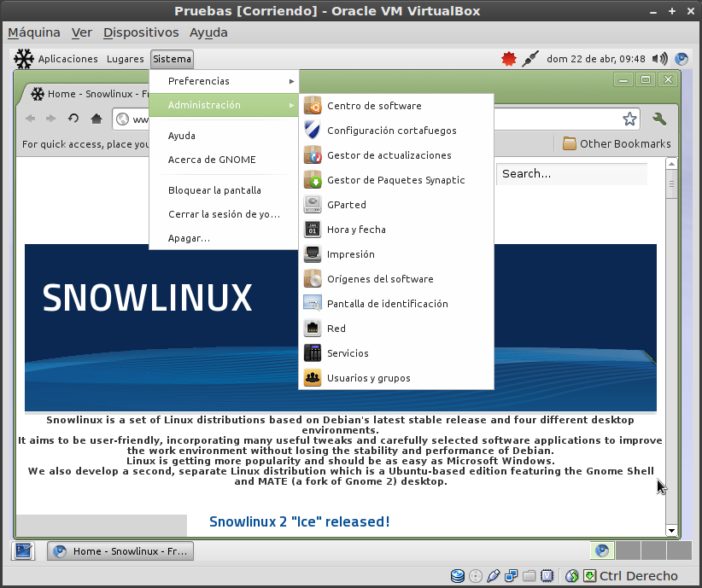Select the Administración menu entry
Viewport: 702px width, 588px height.
pos(224,105)
